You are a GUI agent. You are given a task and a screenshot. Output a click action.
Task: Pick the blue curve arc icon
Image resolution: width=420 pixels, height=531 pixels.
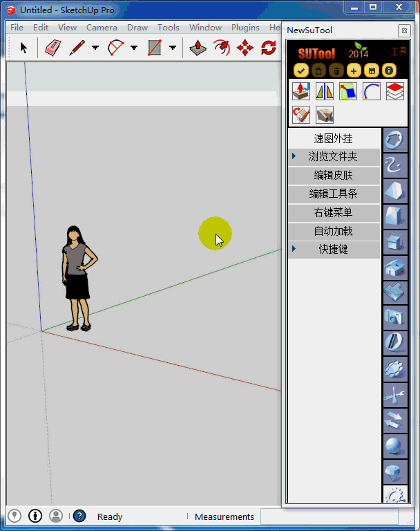(x=372, y=91)
